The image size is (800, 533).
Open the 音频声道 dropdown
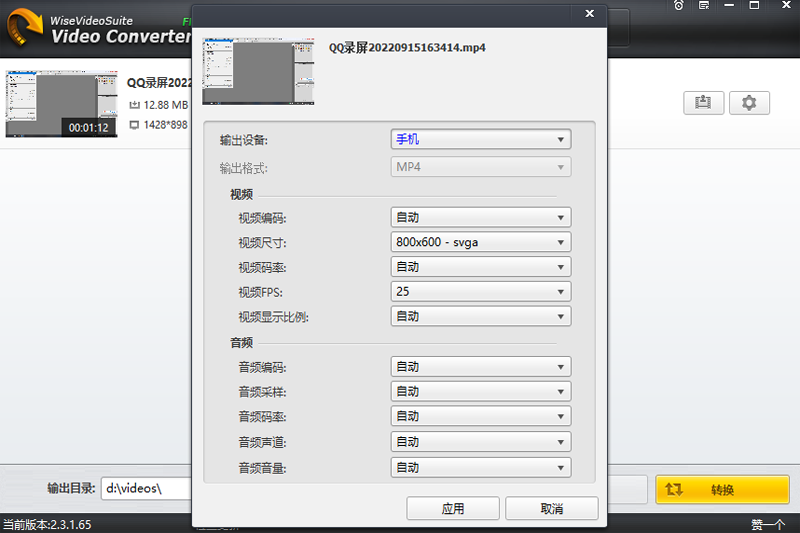[480, 442]
